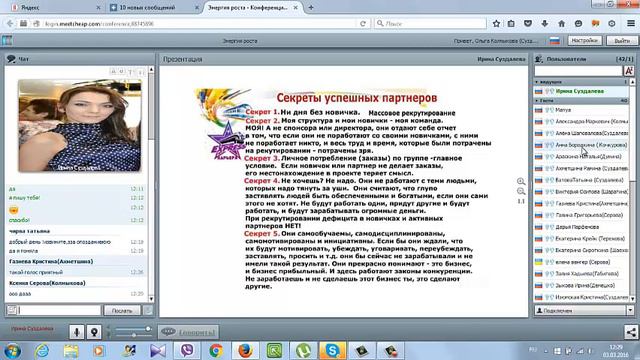Click chat sender Ксения Серова(Колмыкова)
640x360 pixels.
pos(47,283)
